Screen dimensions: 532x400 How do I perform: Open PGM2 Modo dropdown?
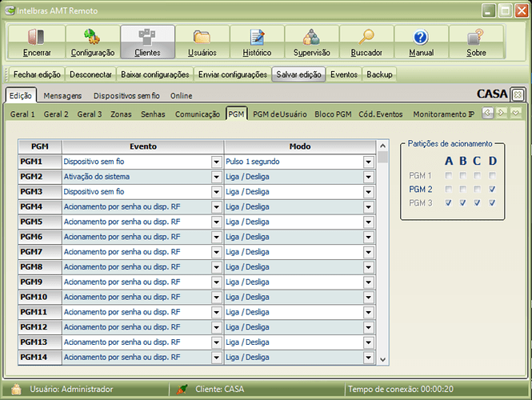click(369, 177)
